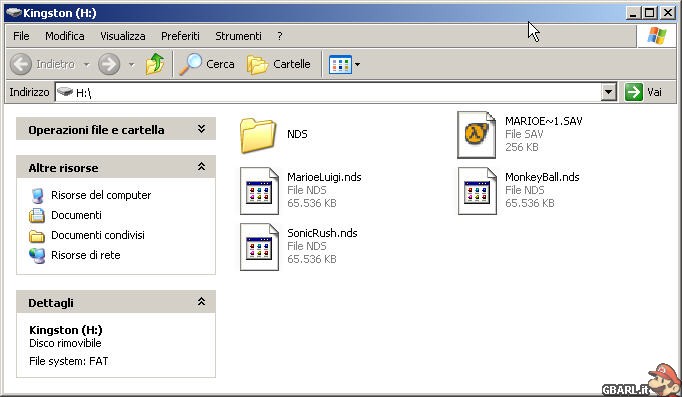Select the MARIOE~1.SAV file icon
This screenshot has height=397, width=682.
coord(476,135)
